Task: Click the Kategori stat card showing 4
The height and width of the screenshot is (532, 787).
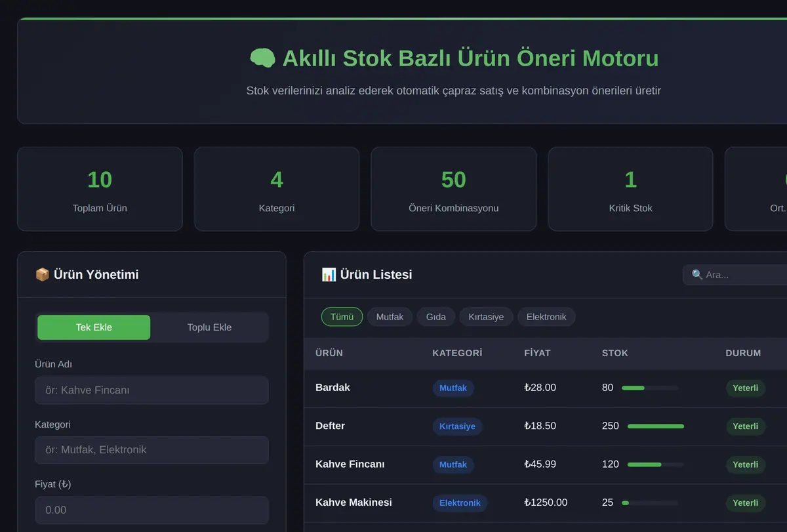Action: [277, 189]
